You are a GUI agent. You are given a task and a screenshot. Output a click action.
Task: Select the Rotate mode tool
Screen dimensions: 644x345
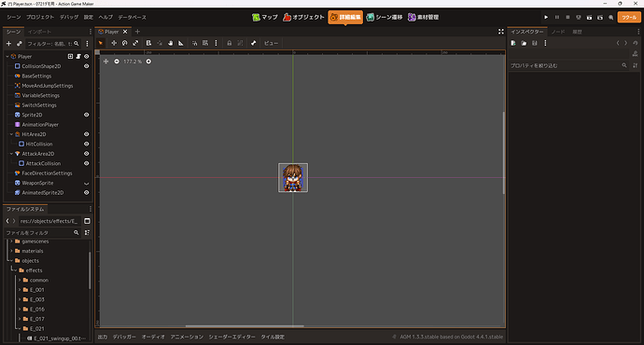click(x=124, y=43)
